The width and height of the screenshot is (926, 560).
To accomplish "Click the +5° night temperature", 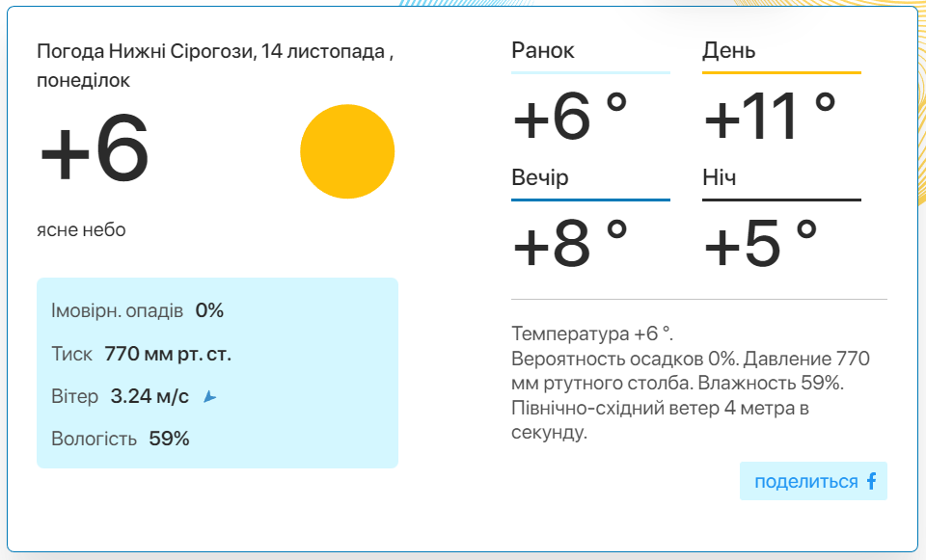I will click(x=761, y=243).
